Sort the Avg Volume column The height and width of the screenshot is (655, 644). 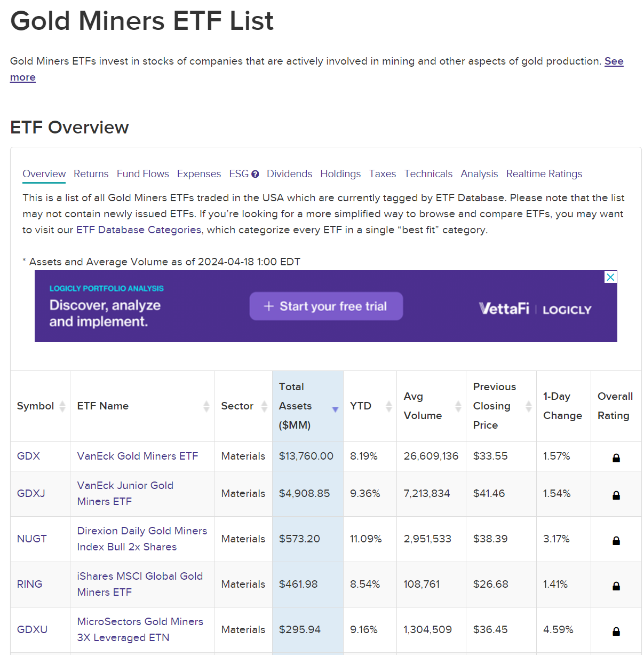click(459, 406)
